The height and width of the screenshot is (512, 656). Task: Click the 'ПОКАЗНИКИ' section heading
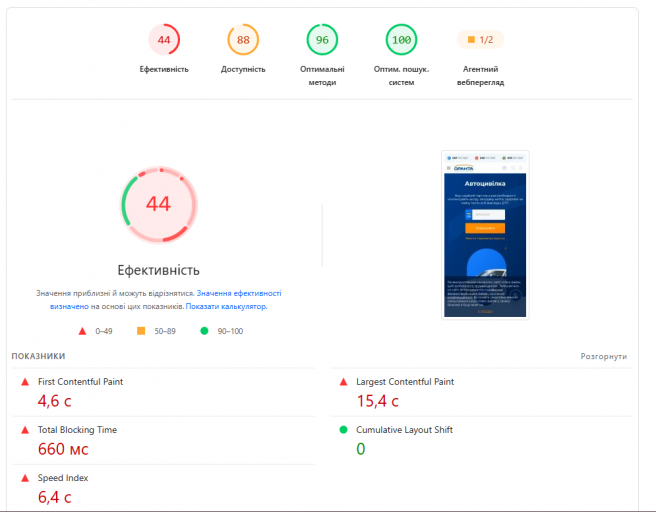pos(38,356)
